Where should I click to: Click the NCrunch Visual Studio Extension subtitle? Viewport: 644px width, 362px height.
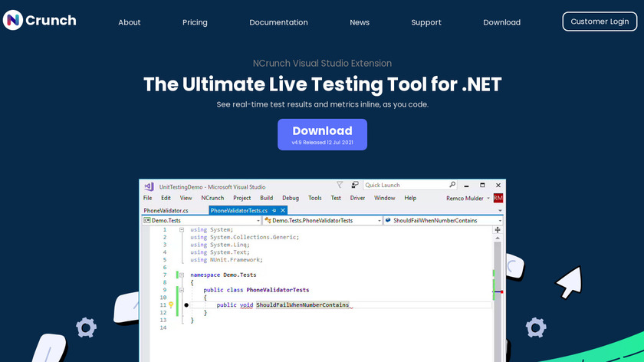click(x=322, y=64)
